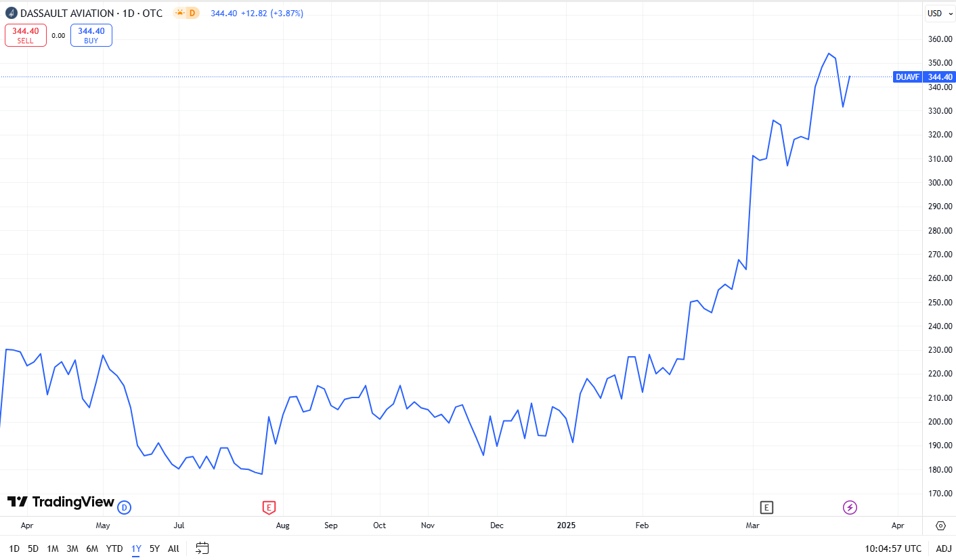Click the 250.00 price axis label
Screen dimensions: 956x560
coord(940,303)
